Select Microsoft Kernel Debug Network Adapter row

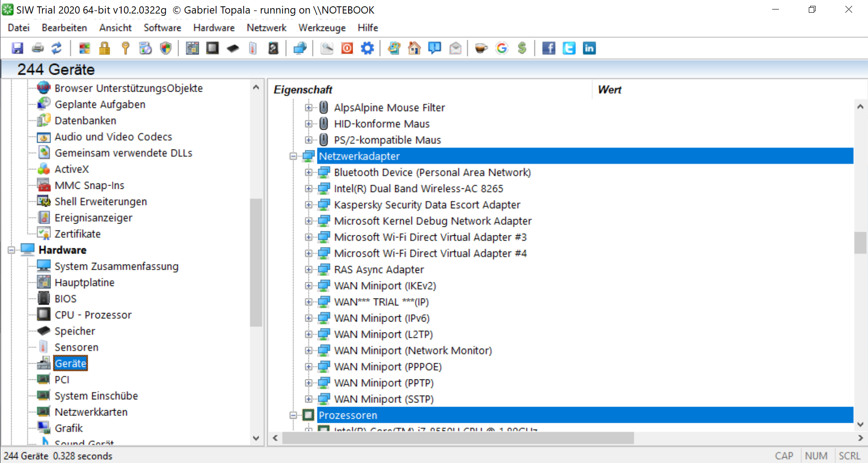click(433, 221)
